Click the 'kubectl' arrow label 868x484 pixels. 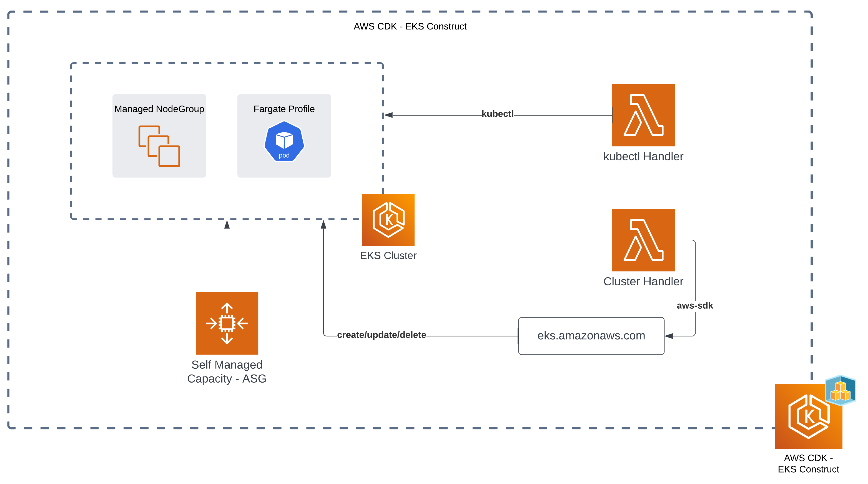click(497, 114)
